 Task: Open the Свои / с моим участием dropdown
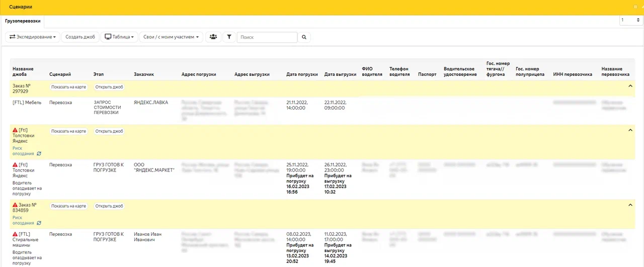(x=171, y=37)
